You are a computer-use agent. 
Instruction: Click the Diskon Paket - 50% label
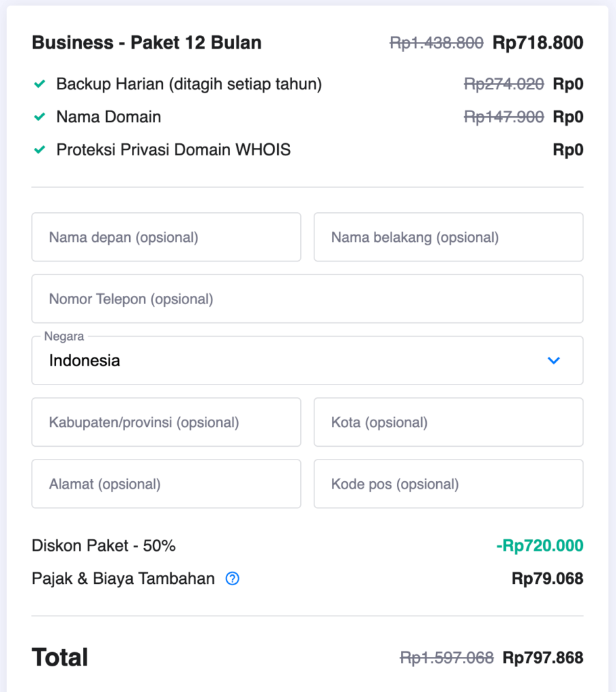pos(103,546)
